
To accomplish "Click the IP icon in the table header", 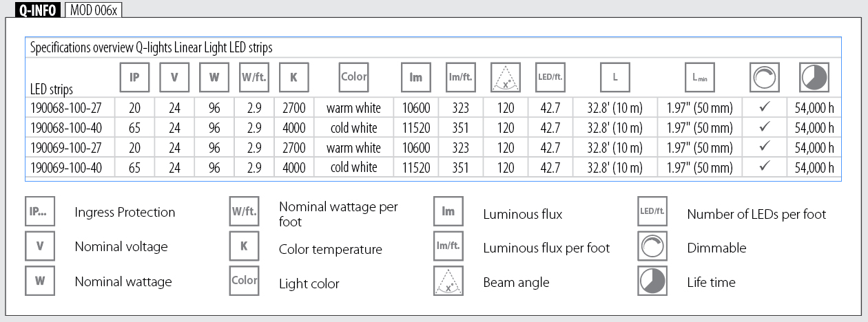I will (134, 78).
